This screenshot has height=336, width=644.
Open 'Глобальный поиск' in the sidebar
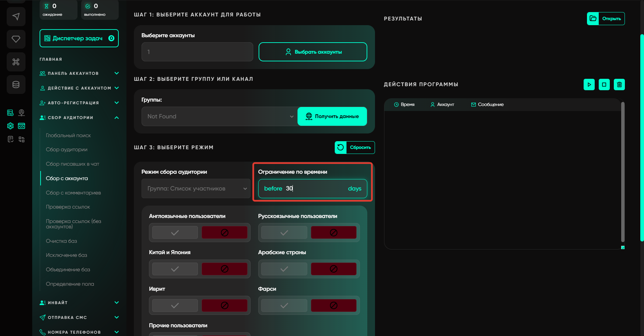point(68,135)
